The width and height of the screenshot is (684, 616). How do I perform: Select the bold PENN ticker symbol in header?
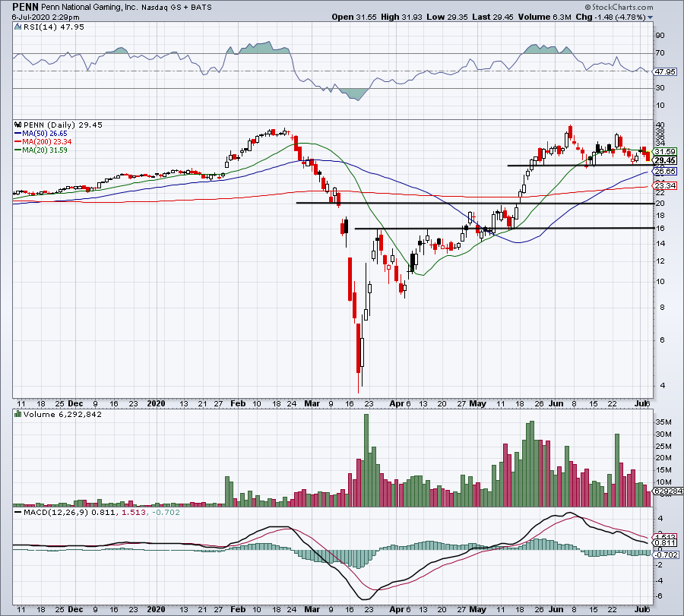coord(26,7)
